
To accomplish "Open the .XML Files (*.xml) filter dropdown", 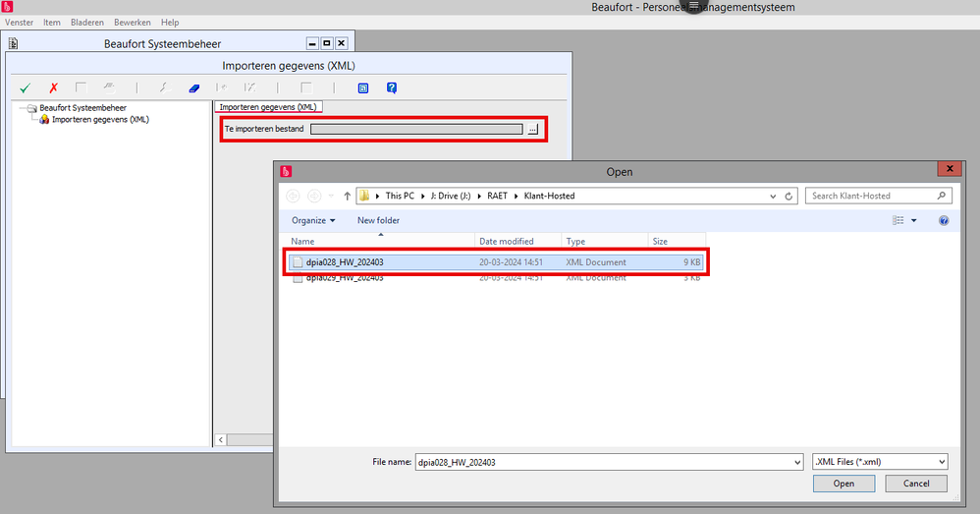I will 880,462.
